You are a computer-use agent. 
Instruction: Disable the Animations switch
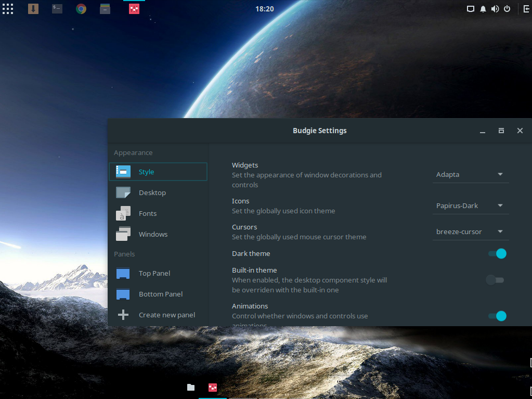pyautogui.click(x=497, y=316)
